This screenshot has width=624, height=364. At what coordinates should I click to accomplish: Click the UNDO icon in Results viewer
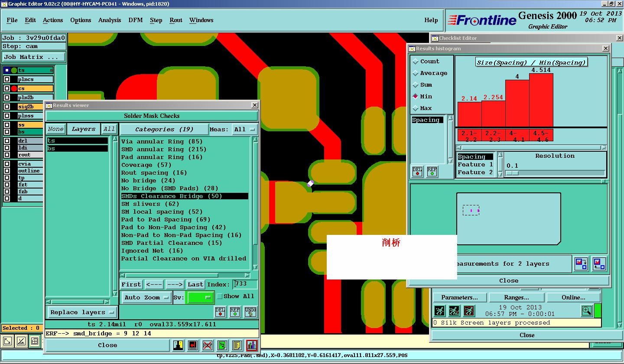tap(250, 312)
